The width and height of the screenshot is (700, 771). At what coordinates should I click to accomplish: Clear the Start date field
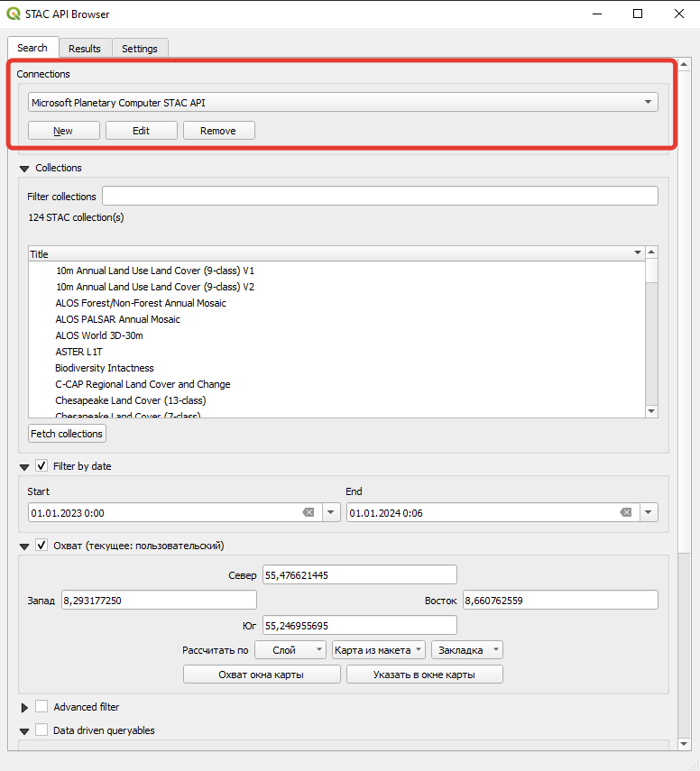pyautogui.click(x=309, y=512)
